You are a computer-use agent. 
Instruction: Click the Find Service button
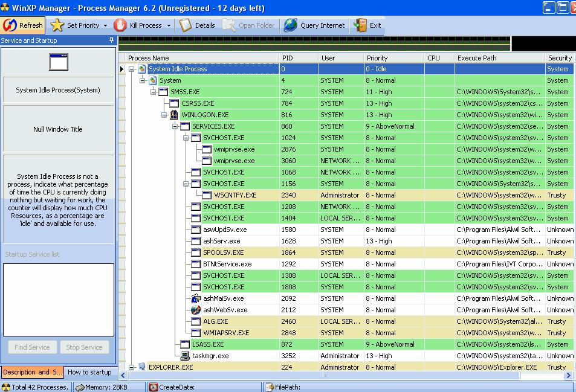pos(32,347)
